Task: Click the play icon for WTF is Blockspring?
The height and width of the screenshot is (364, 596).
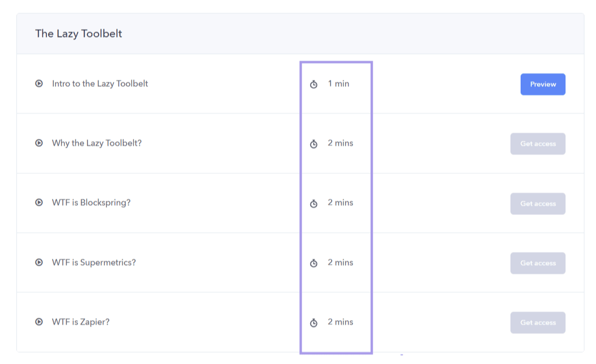Action: point(39,203)
